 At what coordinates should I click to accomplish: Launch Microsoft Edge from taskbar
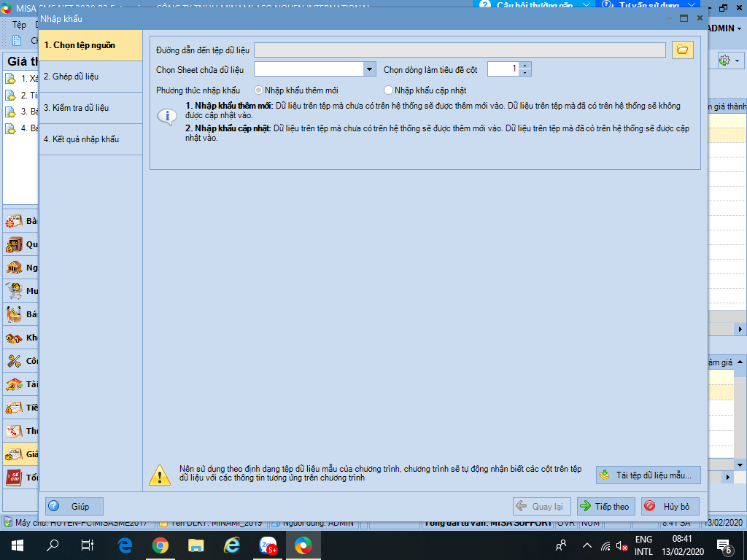tap(125, 545)
